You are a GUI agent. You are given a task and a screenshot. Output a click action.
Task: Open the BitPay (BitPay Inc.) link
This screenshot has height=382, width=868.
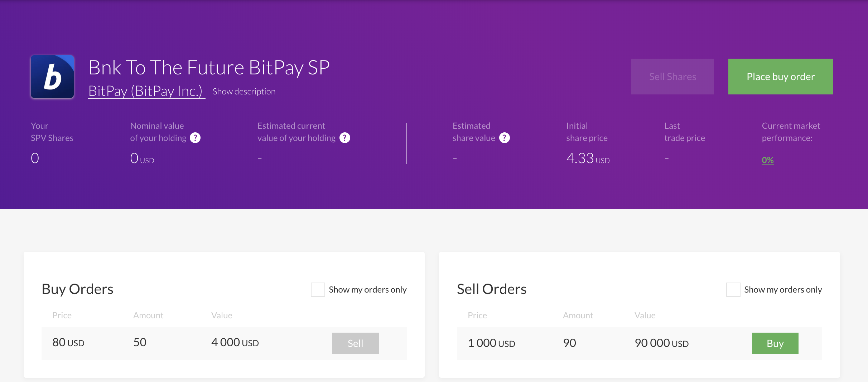pyautogui.click(x=146, y=91)
